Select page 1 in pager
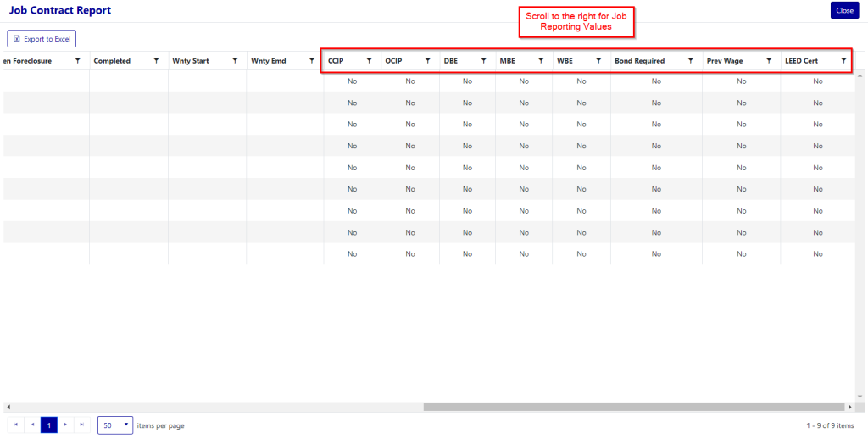This screenshot has width=868, height=439. coord(48,425)
